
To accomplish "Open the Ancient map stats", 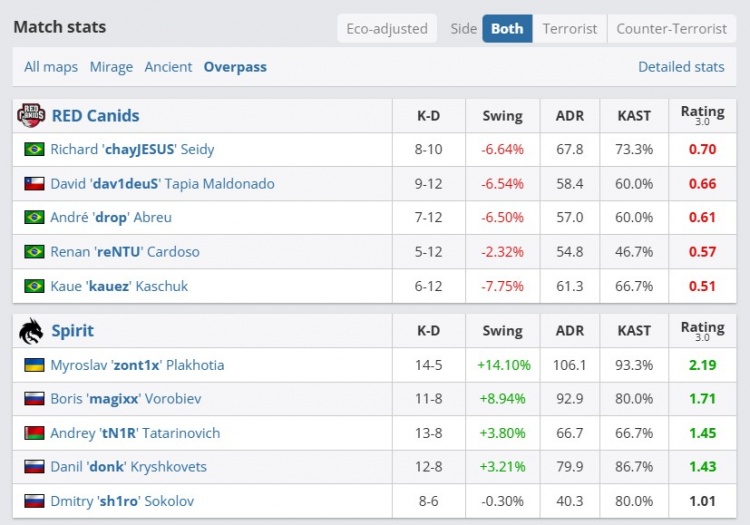I will [168, 67].
